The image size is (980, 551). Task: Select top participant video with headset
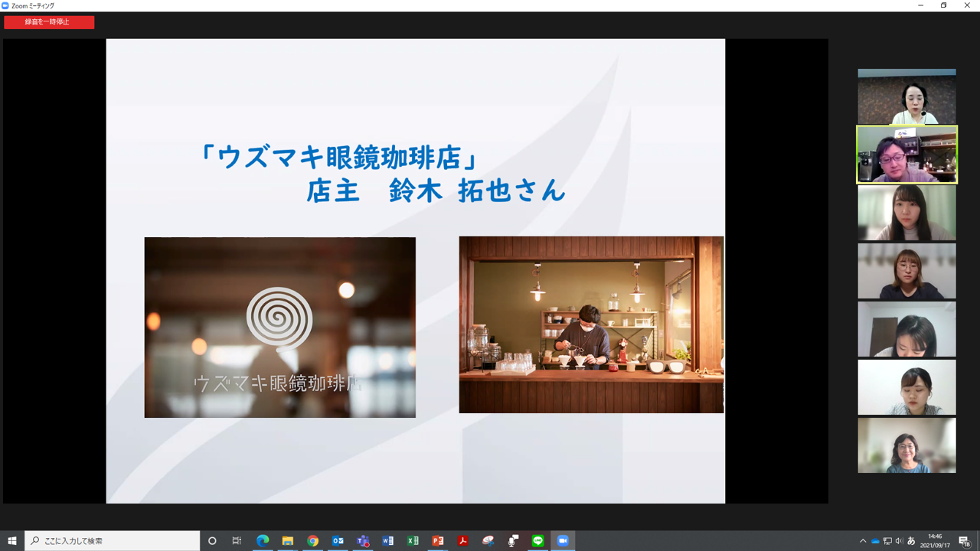906,96
